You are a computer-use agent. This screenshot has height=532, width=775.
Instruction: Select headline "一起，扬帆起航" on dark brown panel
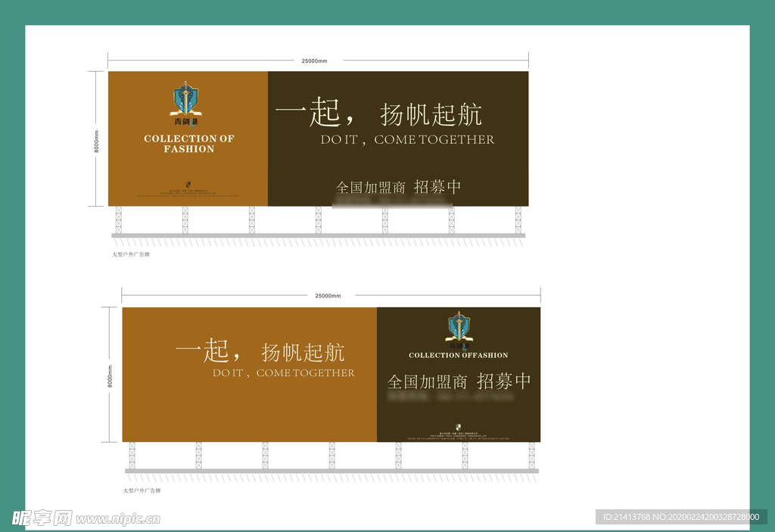tap(378, 113)
